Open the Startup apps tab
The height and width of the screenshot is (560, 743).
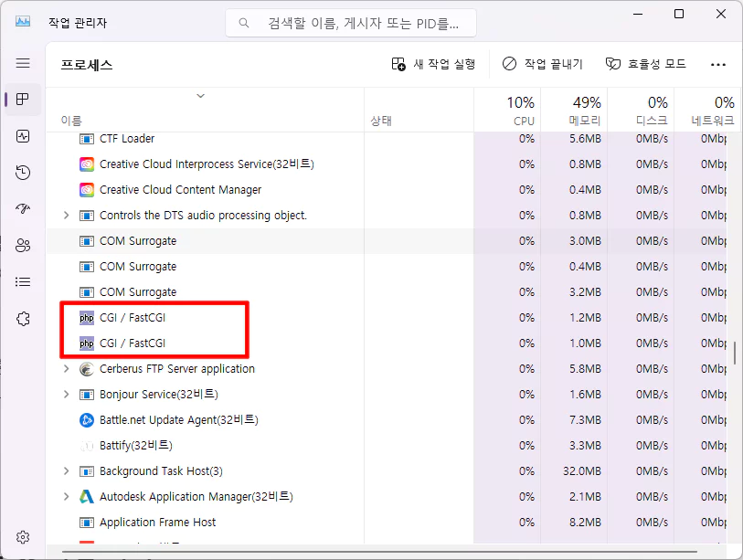click(23, 208)
